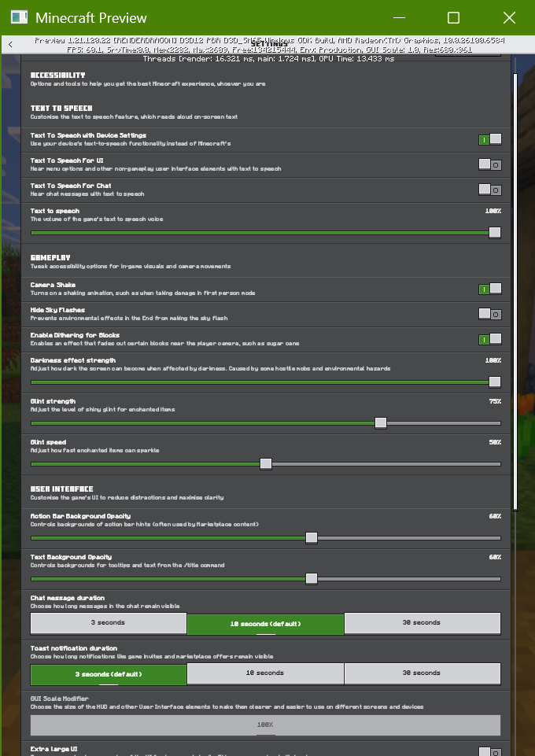
Task: Click the Chat message duration label
Action: click(68, 598)
